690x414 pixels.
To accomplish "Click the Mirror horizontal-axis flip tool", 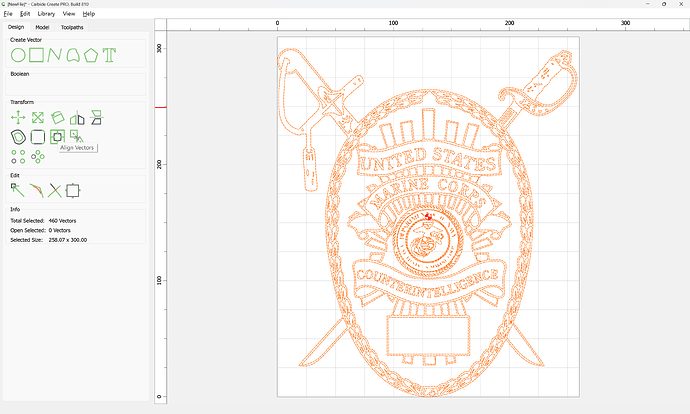I will (96, 117).
